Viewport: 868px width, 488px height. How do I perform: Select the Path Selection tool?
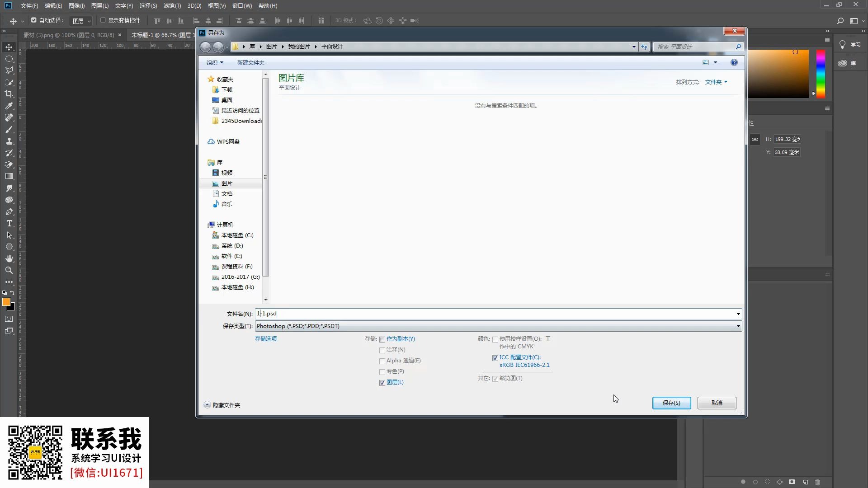9,235
